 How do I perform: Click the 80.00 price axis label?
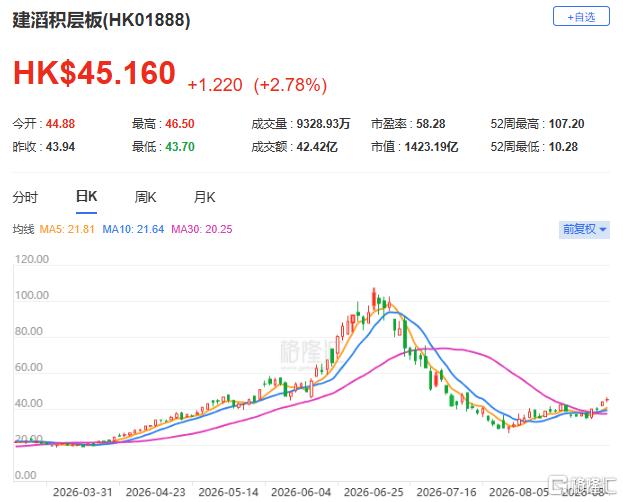pyautogui.click(x=29, y=331)
